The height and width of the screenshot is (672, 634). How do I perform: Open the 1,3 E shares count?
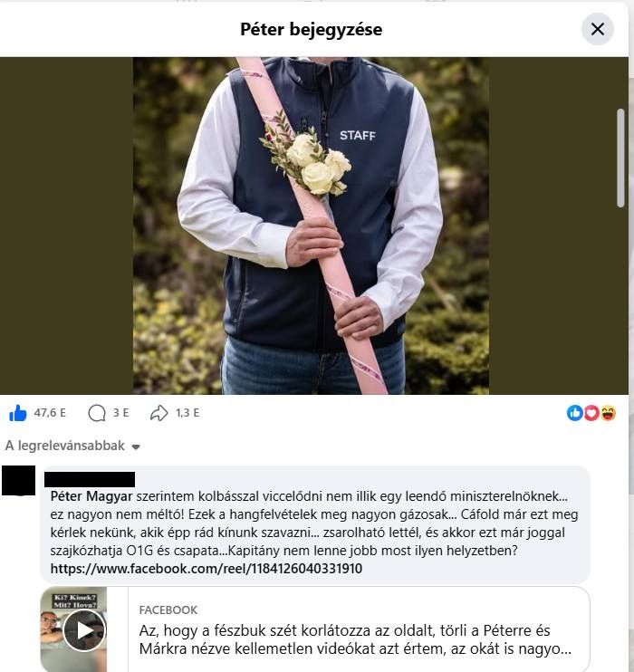tap(187, 413)
